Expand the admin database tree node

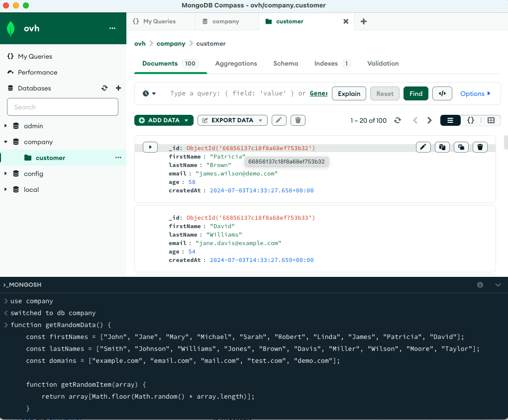[x=5, y=126]
